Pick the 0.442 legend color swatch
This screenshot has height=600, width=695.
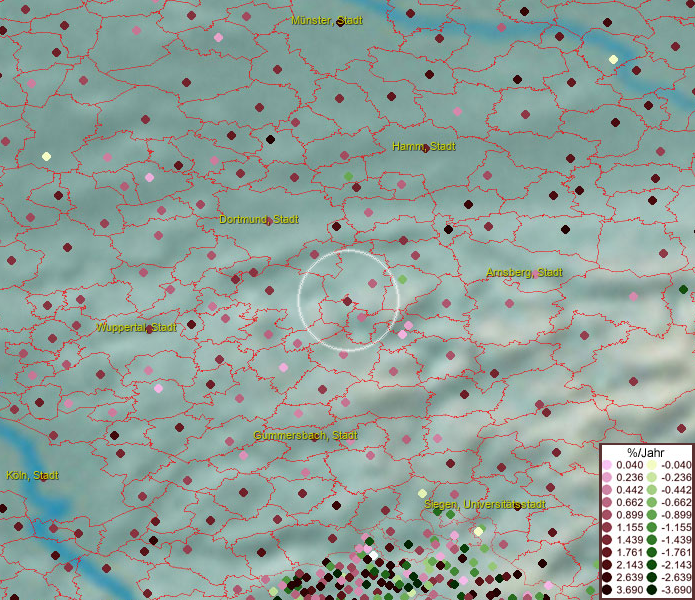[x=607, y=490]
